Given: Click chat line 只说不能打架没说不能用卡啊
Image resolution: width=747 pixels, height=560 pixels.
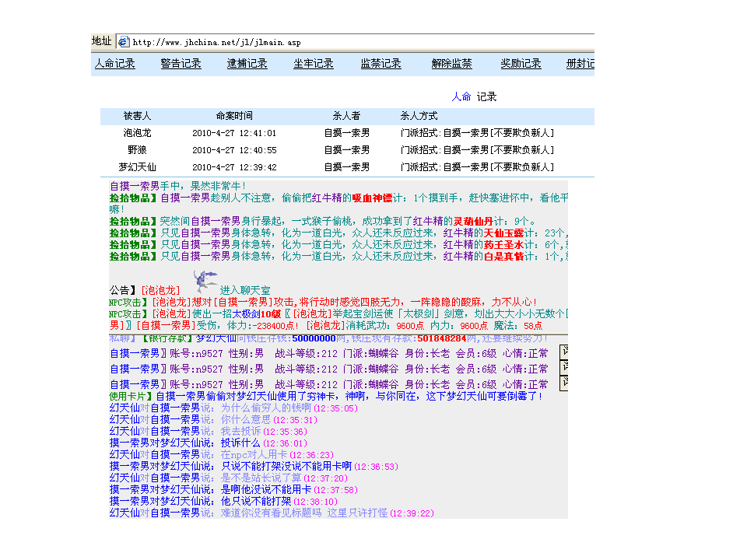Looking at the screenshot, I should click(x=286, y=466).
